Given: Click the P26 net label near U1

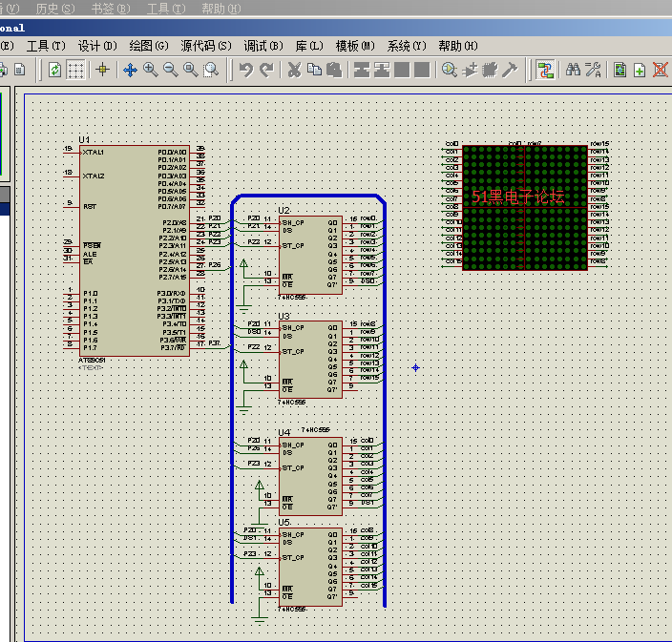Looking at the screenshot, I should (x=215, y=264).
